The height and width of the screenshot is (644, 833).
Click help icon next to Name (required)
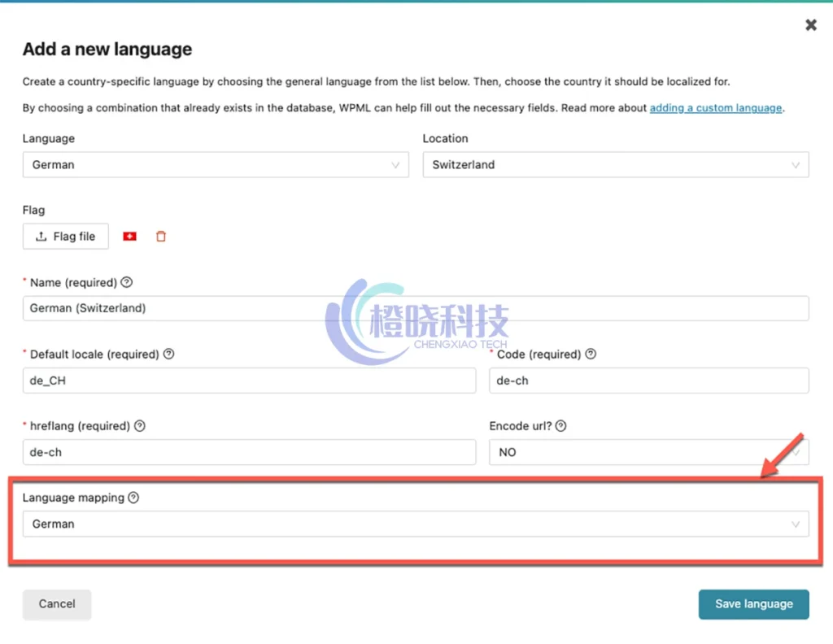click(x=126, y=283)
